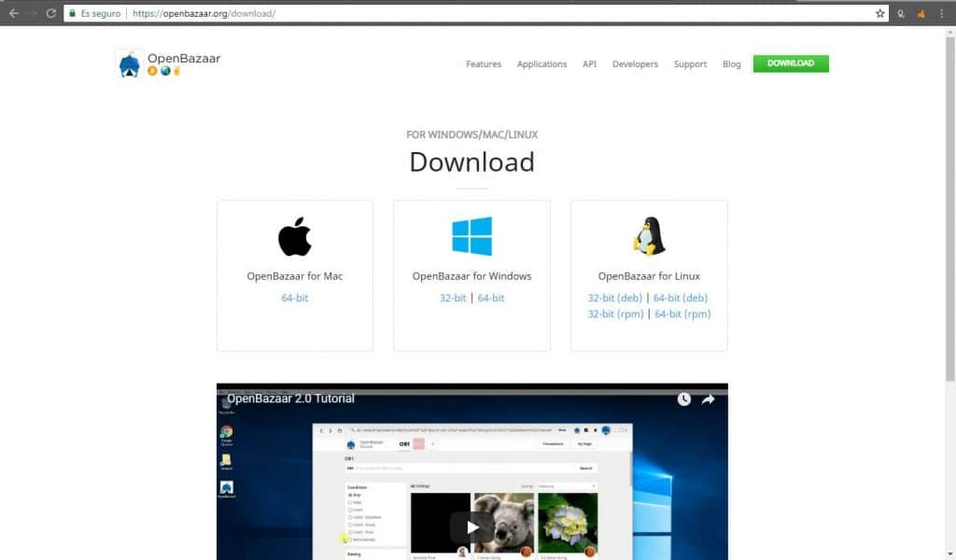Open the Support menu item
The height and width of the screenshot is (560, 956).
click(x=690, y=64)
